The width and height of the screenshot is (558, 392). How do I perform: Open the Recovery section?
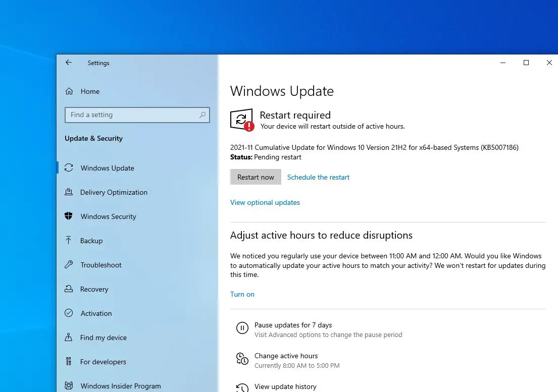pyautogui.click(x=94, y=289)
